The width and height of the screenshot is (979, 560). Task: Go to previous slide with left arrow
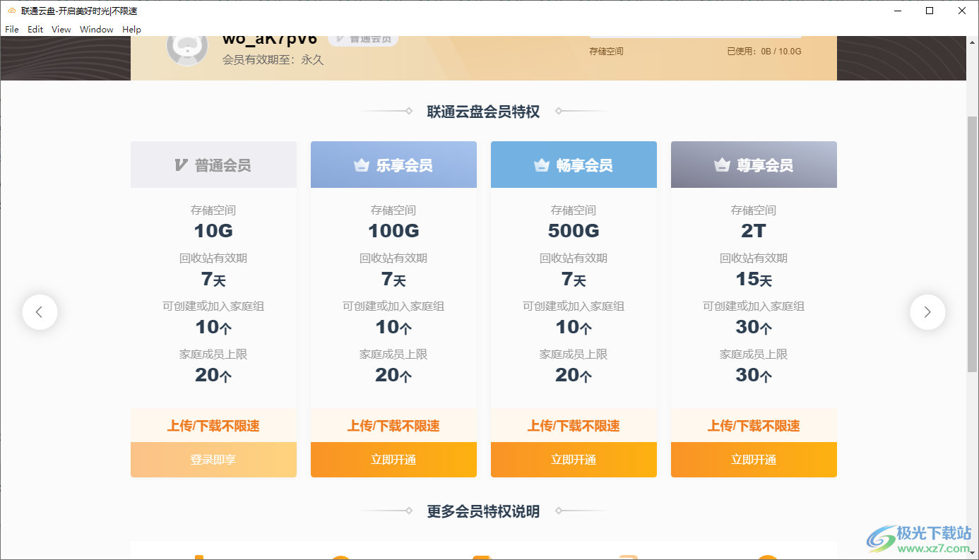click(40, 312)
